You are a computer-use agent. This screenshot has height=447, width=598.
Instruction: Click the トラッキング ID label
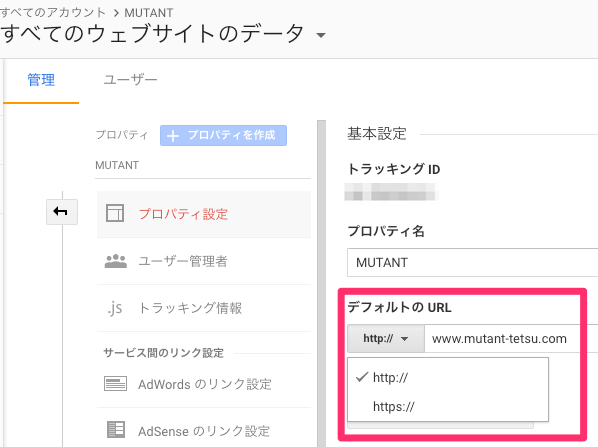click(x=394, y=169)
